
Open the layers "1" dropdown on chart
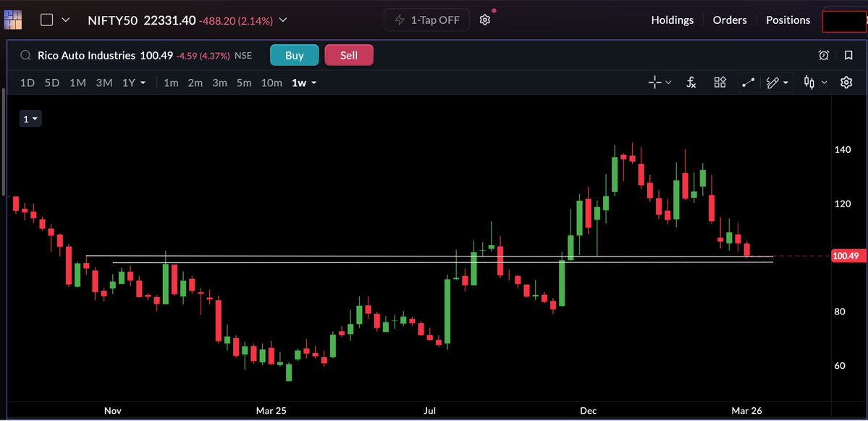tap(30, 119)
